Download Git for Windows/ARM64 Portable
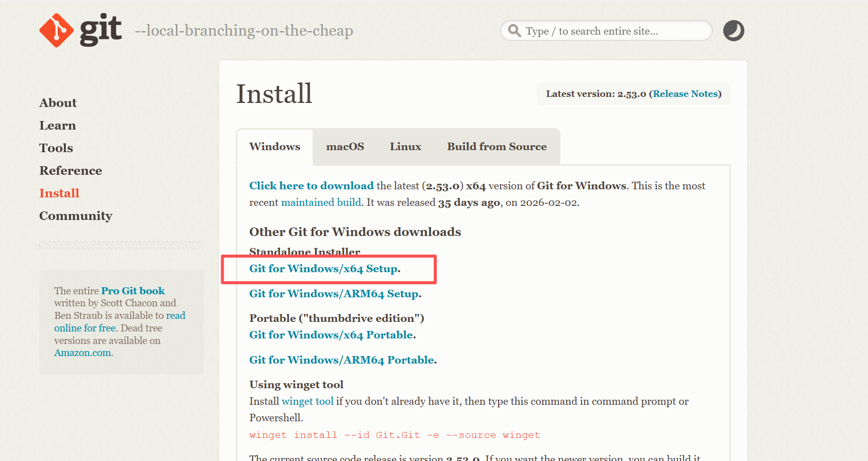868x461 pixels. (342, 360)
